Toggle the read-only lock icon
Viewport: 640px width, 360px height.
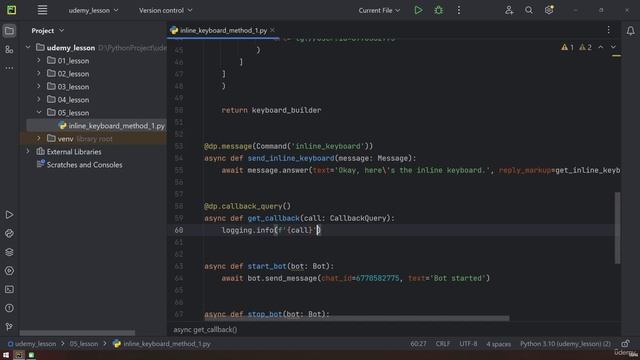pos(625,343)
